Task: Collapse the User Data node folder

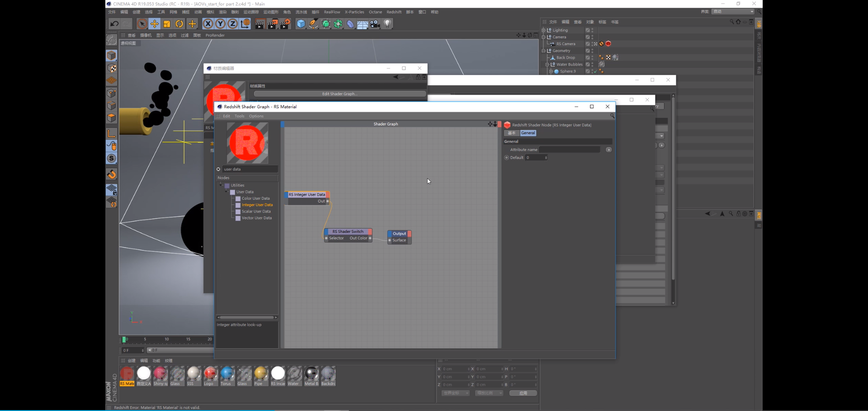Action: tap(226, 192)
